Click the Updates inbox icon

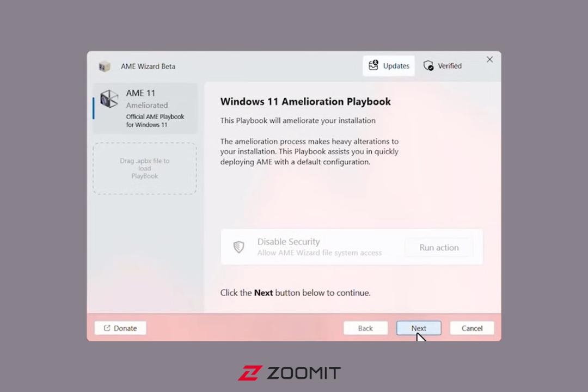[373, 65]
